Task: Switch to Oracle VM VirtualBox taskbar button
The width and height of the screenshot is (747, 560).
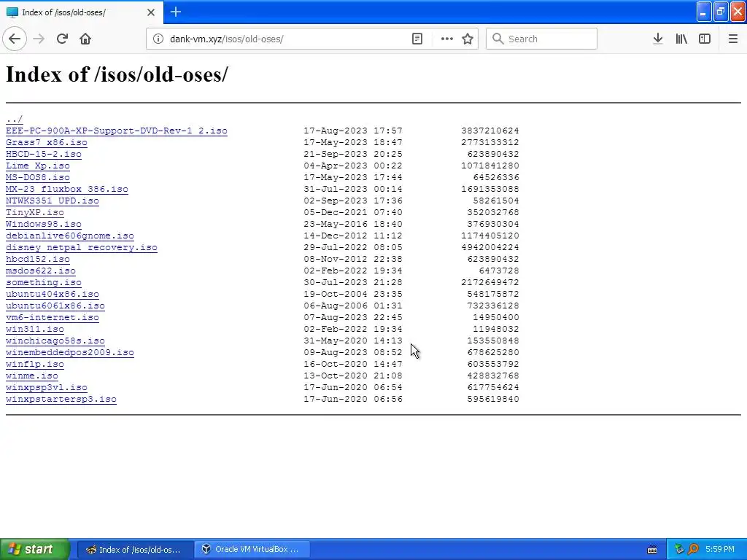Action: pos(252,550)
